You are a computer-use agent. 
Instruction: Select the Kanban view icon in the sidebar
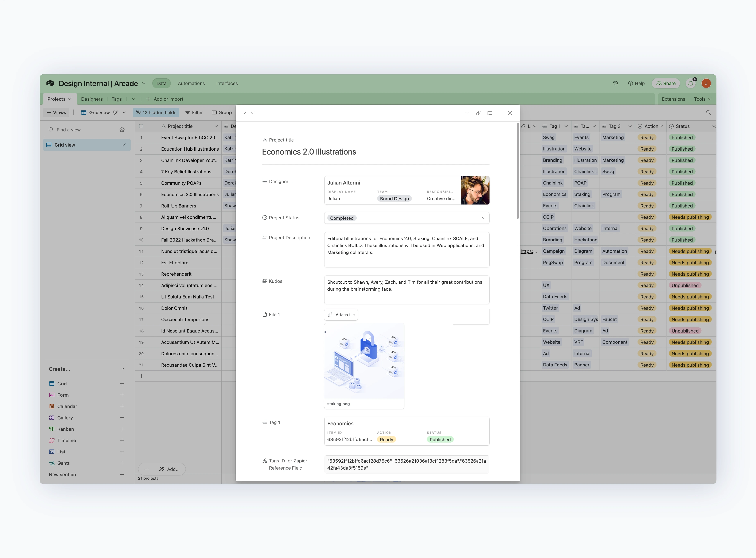(x=51, y=429)
